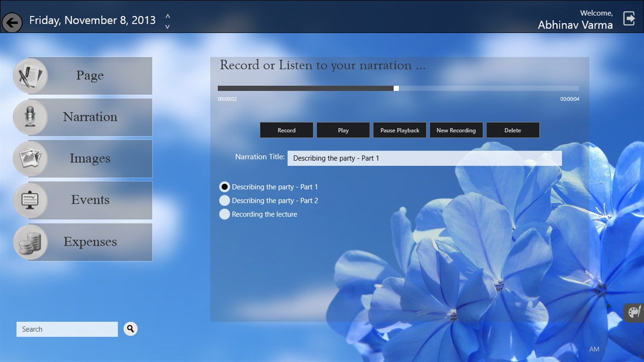The image size is (644, 362).
Task: Click the microphone Narration icon
Action: (30, 117)
